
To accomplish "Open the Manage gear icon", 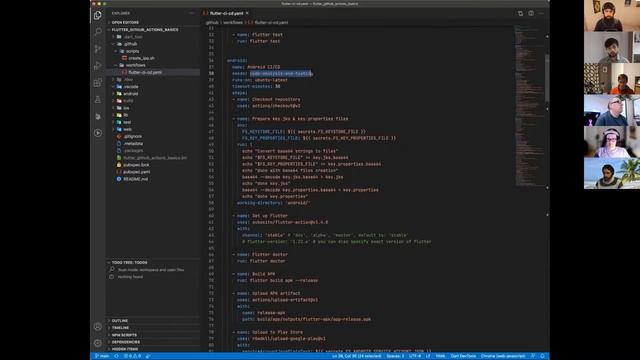I will (x=98, y=343).
